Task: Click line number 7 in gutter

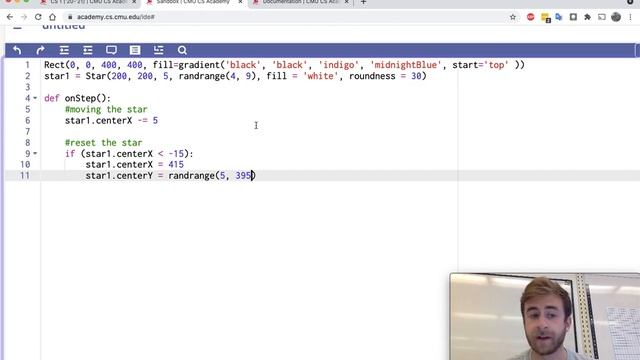Action: pos(27,132)
